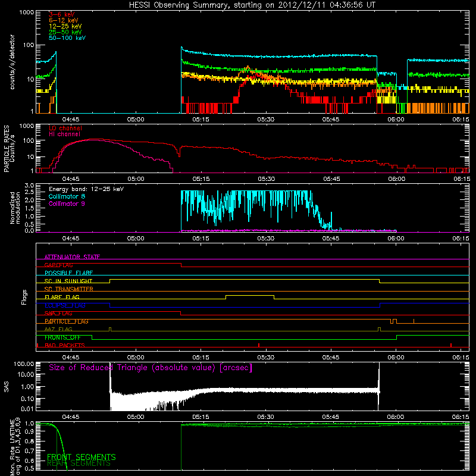This screenshot has width=476, height=476.
Task: Click the 100.00 tick on SAS axis
Action: click(x=24, y=364)
